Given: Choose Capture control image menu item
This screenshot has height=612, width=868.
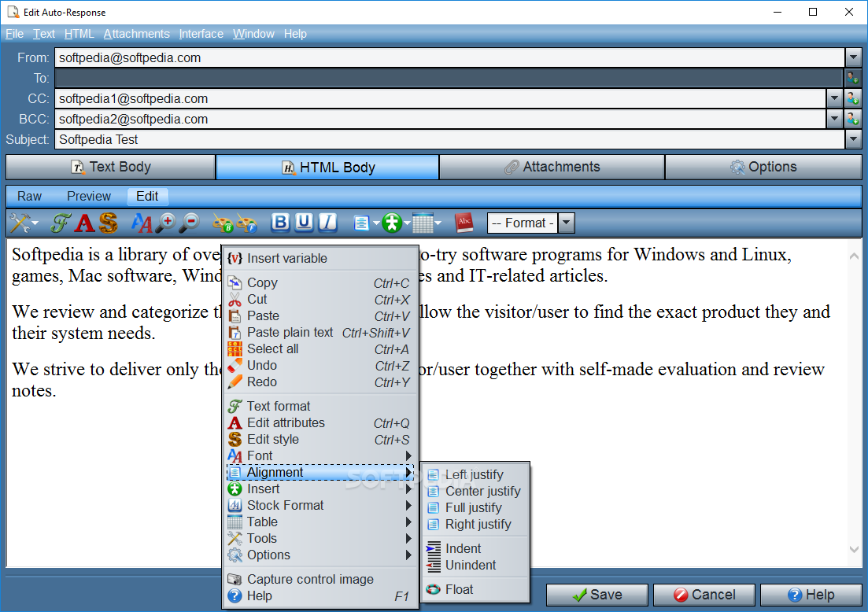Looking at the screenshot, I should (x=320, y=579).
